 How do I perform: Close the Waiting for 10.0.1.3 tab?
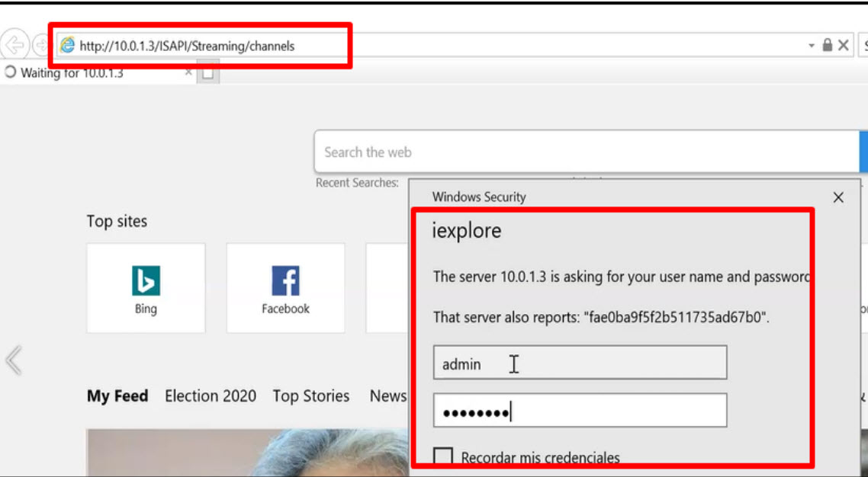[188, 72]
